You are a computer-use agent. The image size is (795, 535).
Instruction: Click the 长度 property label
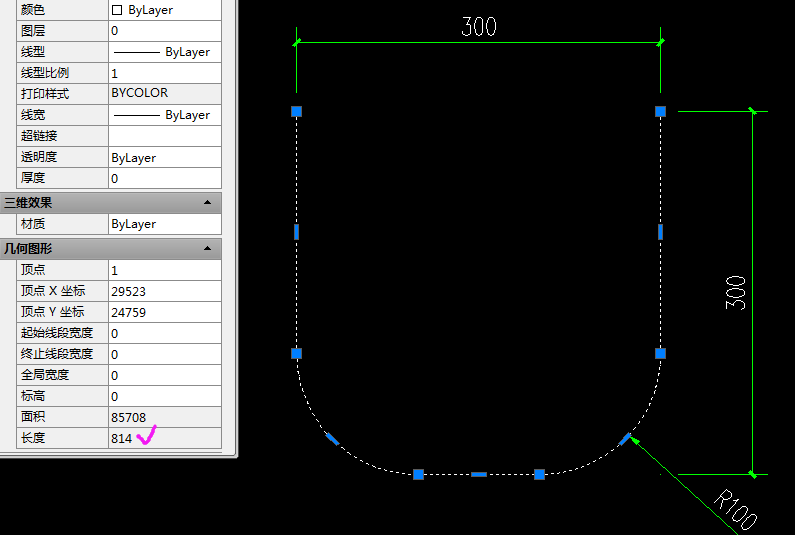click(x=33, y=438)
